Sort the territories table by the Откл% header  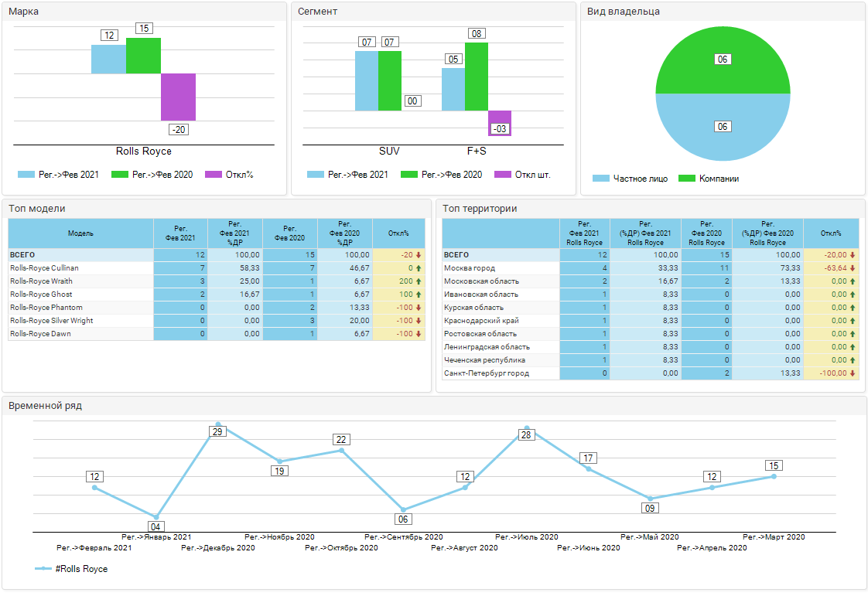831,233
